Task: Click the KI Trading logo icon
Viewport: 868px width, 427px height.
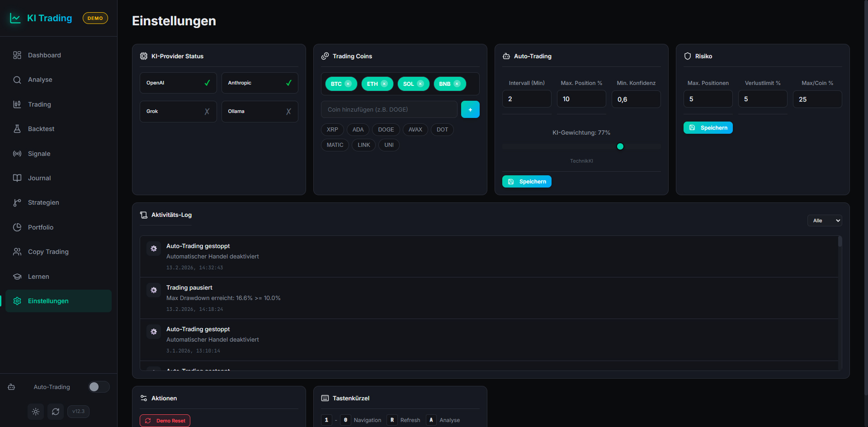Action: pos(15,18)
